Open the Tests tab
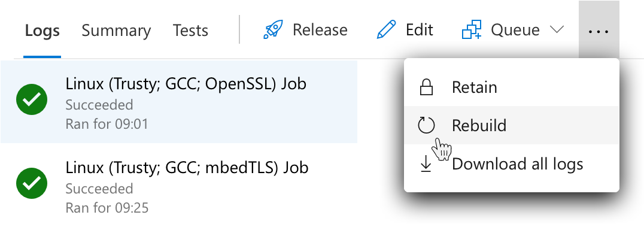This screenshot has width=644, height=227. pyautogui.click(x=190, y=31)
